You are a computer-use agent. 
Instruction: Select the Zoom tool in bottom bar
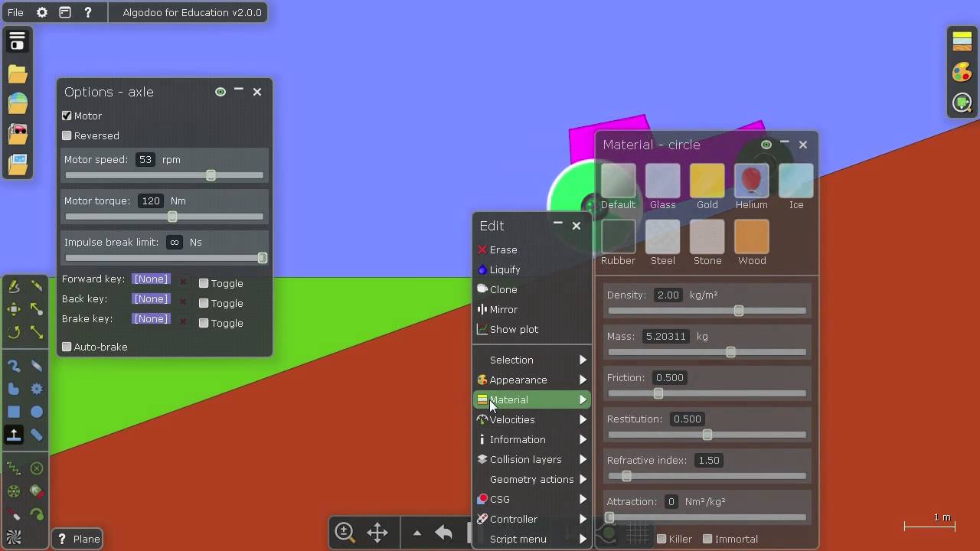[x=345, y=532]
